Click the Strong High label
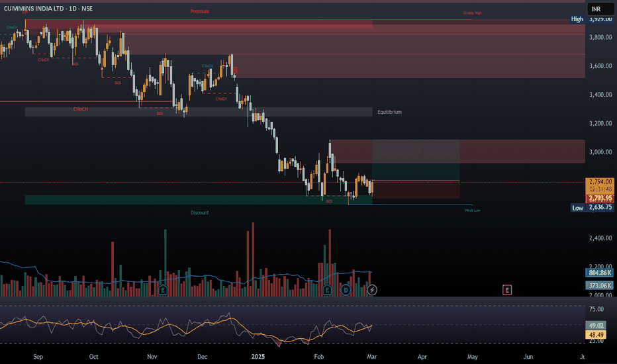This screenshot has width=617, height=364. 472,13
